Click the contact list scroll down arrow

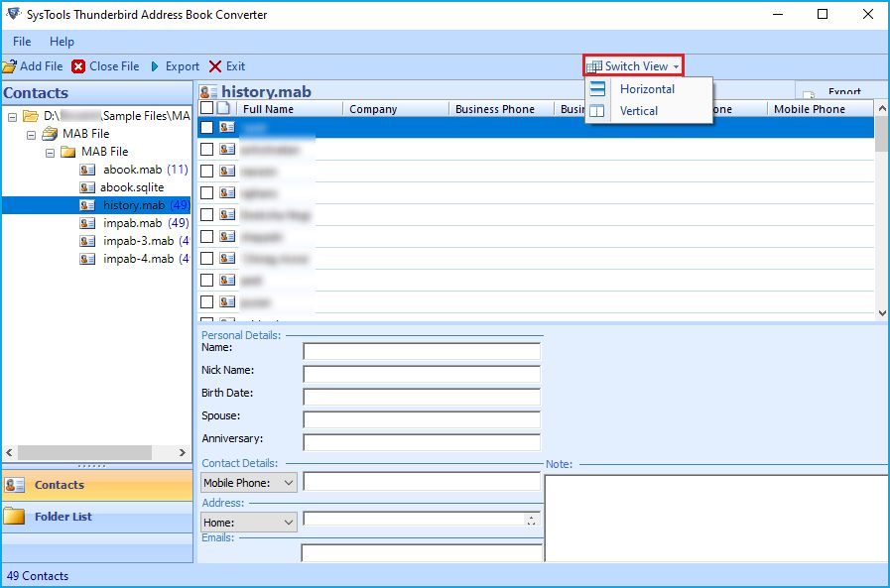881,312
